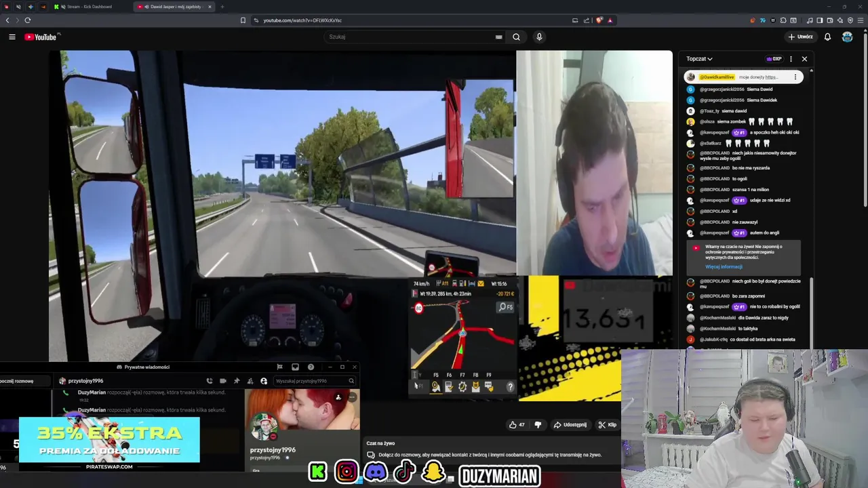Viewport: 868px width, 488px height.
Task: Click the route advisor help question mark
Action: (510, 386)
